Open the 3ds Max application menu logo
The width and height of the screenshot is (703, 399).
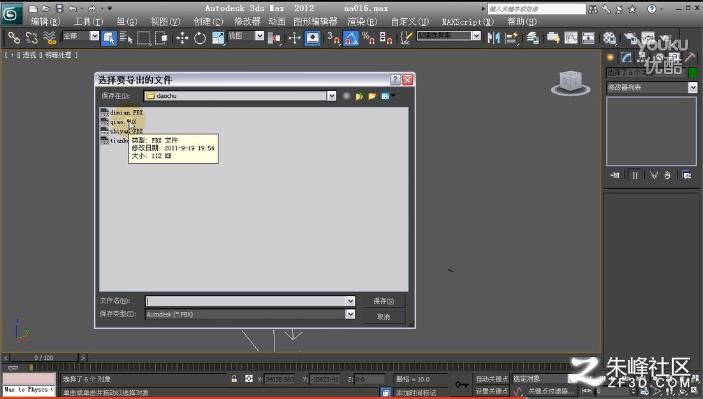[x=11, y=13]
